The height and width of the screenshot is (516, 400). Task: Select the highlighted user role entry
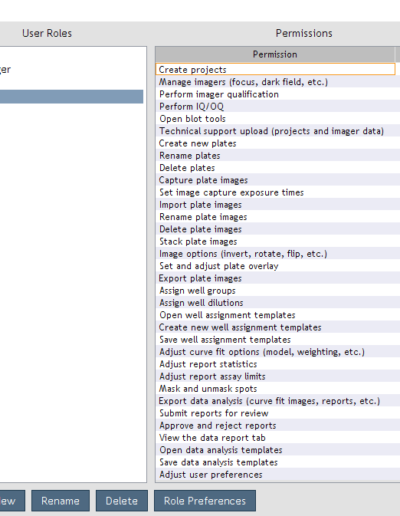tap(71, 96)
